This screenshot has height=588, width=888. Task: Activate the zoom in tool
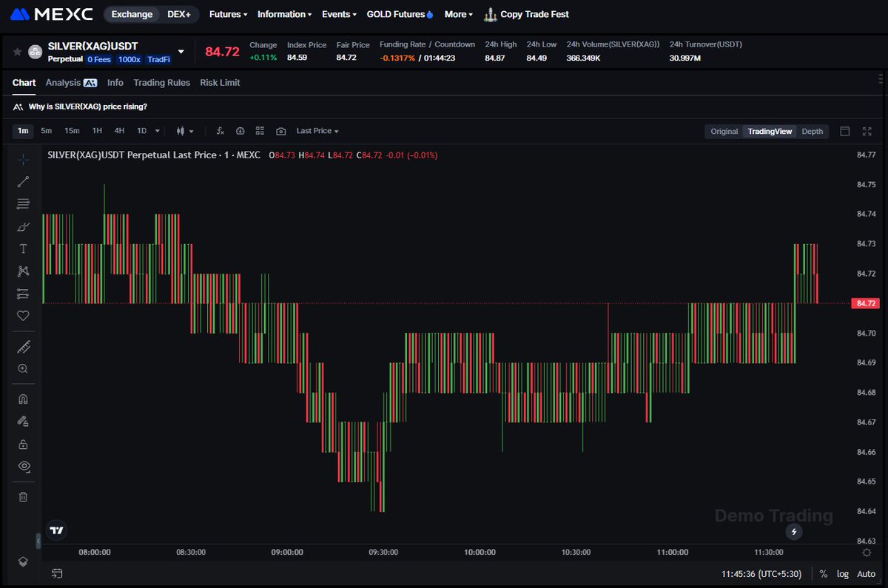tap(23, 368)
